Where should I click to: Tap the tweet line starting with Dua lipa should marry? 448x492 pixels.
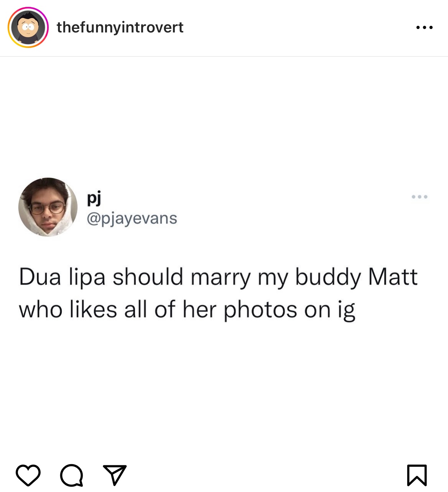pyautogui.click(x=218, y=277)
